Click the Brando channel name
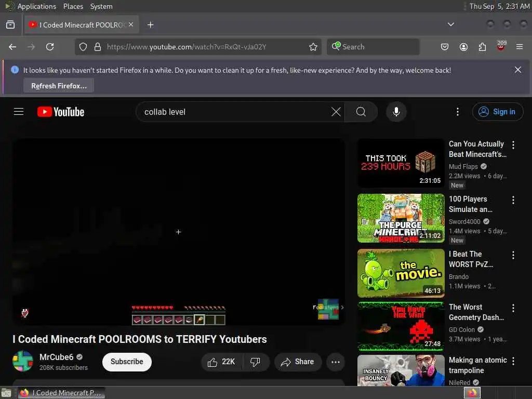Image resolution: width=532 pixels, height=399 pixels. pyautogui.click(x=459, y=276)
